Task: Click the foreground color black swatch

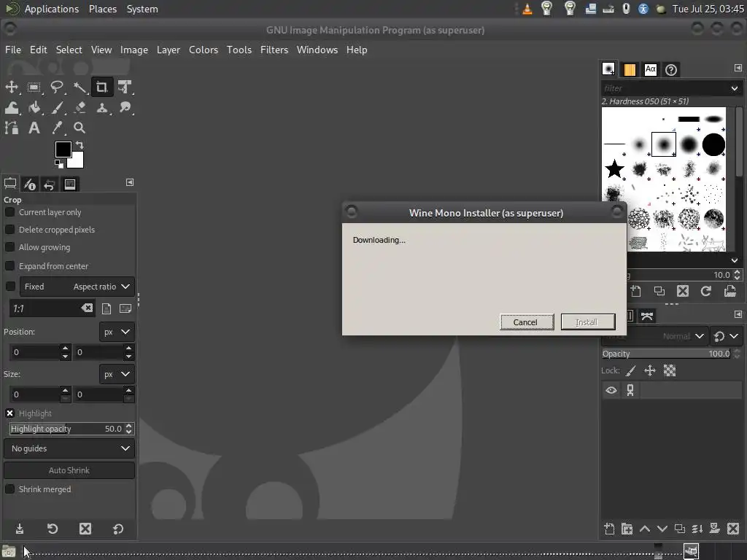Action: tap(63, 149)
